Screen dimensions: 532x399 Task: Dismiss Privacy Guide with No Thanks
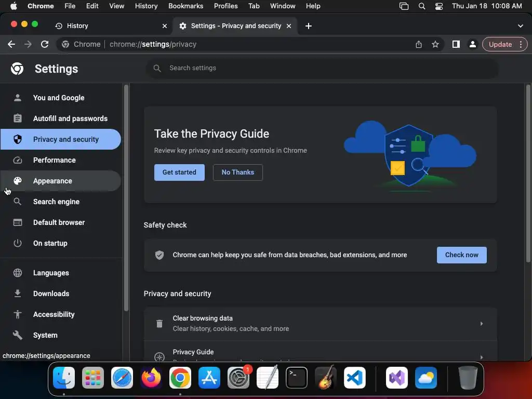pos(238,172)
